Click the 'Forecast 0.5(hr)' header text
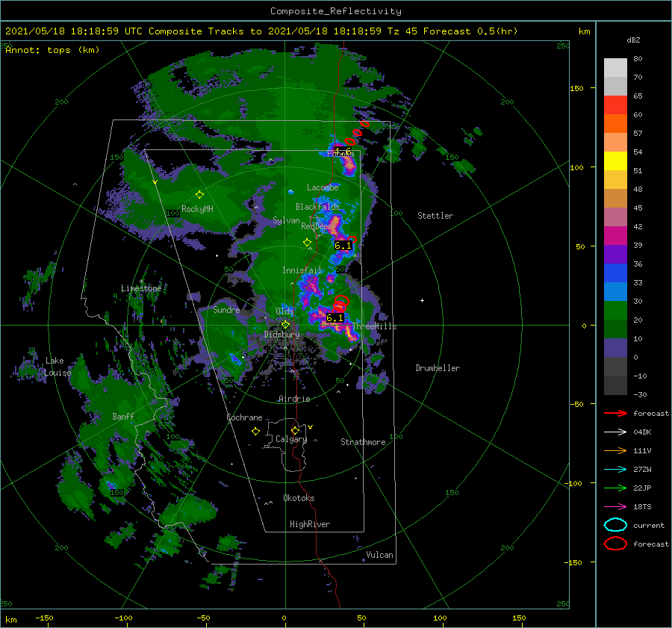Screen dimensions: 672x628 click(470, 31)
